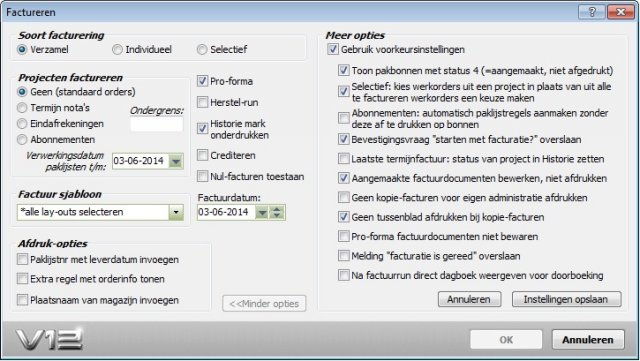
Task: Select Selectief invoicing type
Action: [x=202, y=50]
